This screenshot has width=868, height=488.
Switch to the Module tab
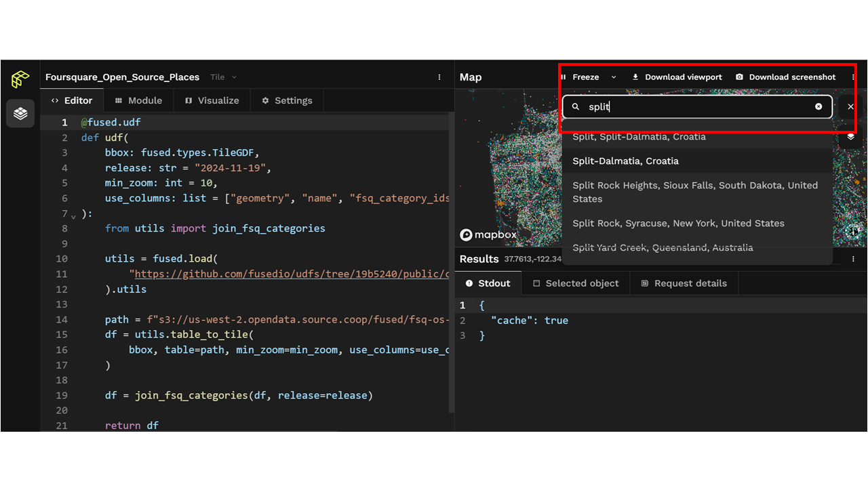[x=138, y=100]
